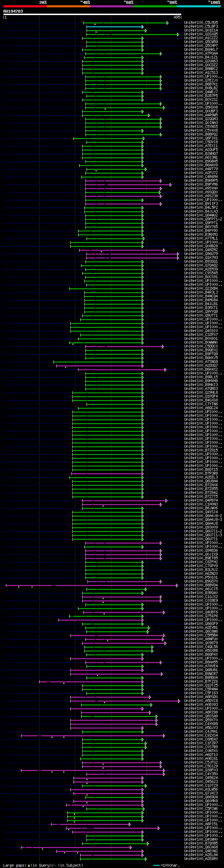This screenshot has height=868, width=224.
Task: Select subject UniRef100_Q09879
Action: pos(201,643)
